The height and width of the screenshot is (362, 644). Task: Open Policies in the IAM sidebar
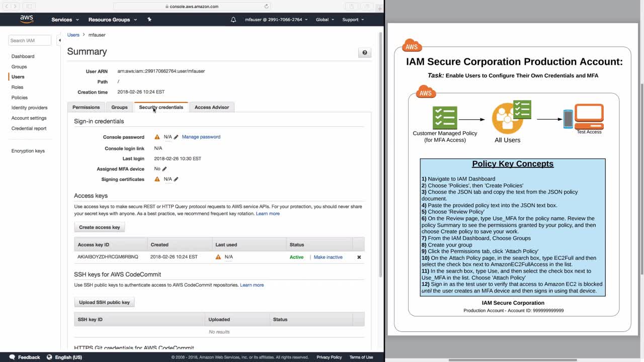point(20,98)
